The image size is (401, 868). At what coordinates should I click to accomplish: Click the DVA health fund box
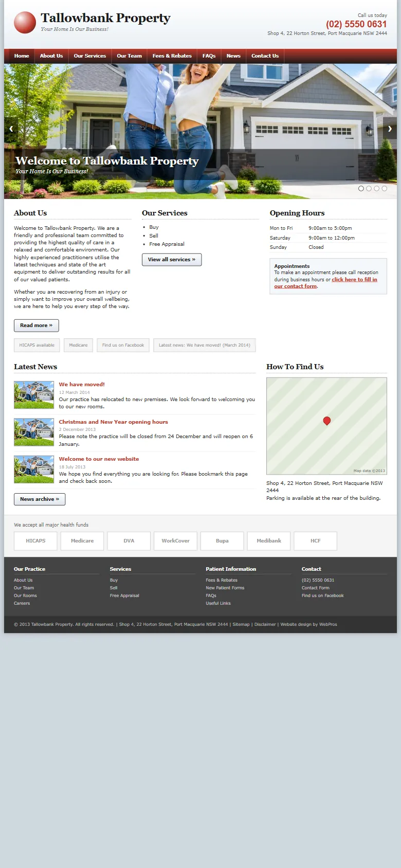(x=129, y=541)
